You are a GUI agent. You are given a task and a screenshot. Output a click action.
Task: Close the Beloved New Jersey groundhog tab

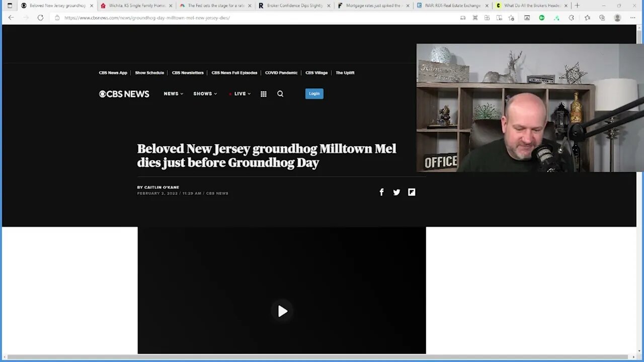point(92,6)
